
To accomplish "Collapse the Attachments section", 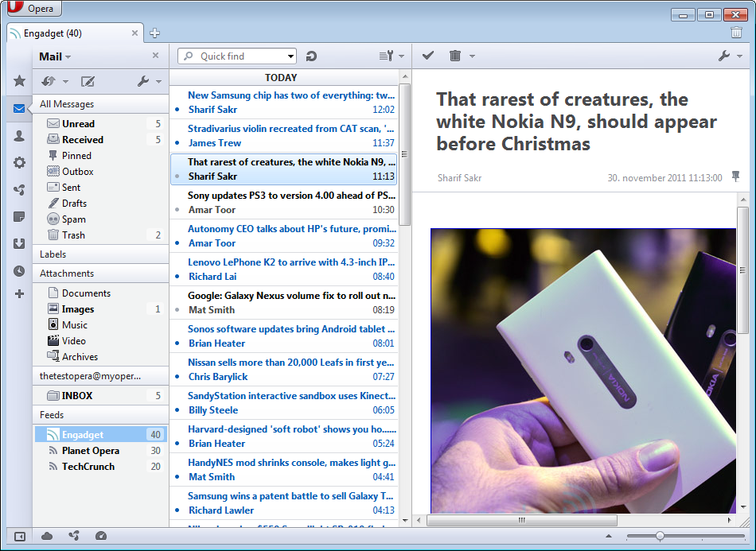I will click(x=100, y=274).
